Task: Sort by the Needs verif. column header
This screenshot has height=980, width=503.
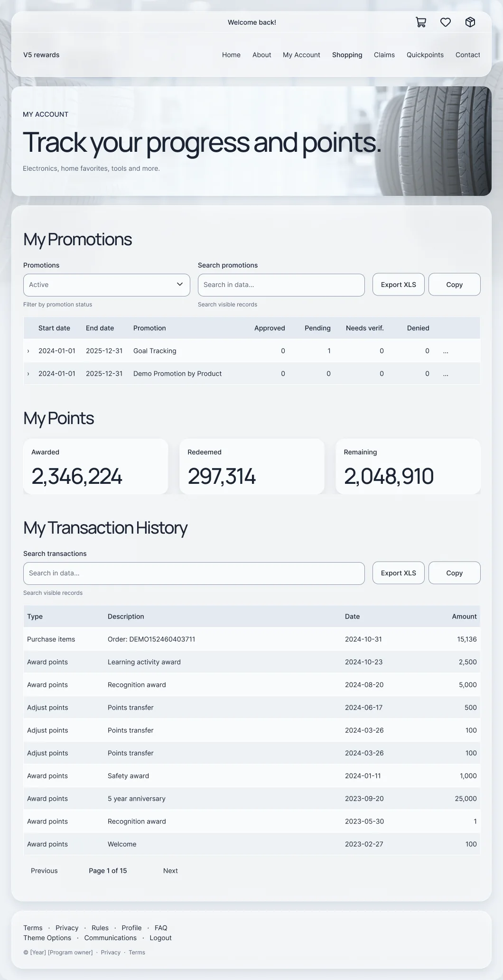Action: (x=365, y=328)
